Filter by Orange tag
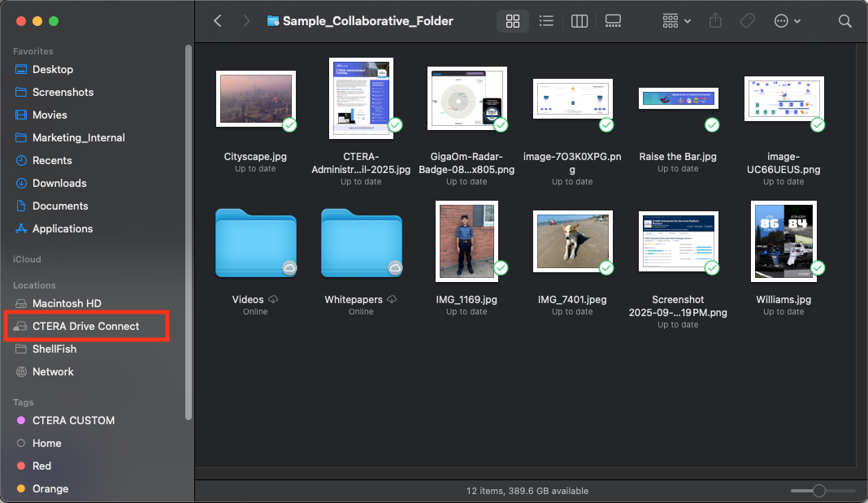 [50, 488]
